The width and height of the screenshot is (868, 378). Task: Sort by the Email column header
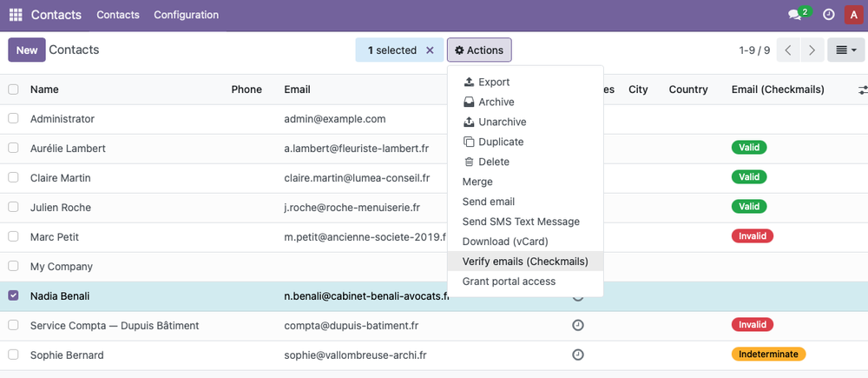[x=297, y=90]
